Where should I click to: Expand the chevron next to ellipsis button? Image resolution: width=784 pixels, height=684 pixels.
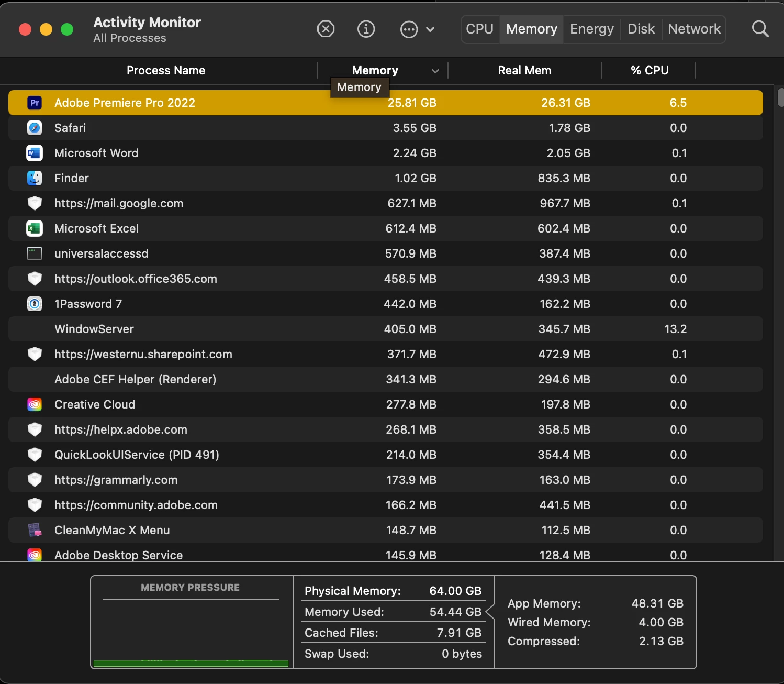(430, 29)
